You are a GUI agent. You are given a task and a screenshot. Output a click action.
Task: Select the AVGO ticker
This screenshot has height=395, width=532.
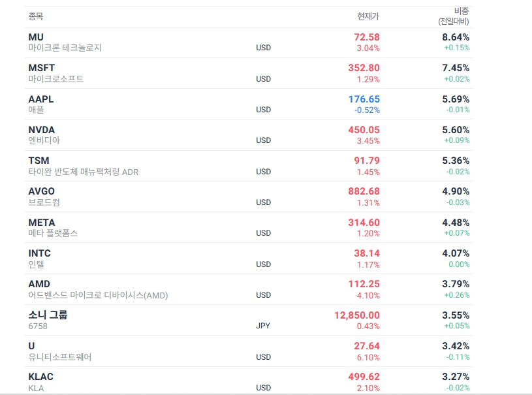click(41, 191)
